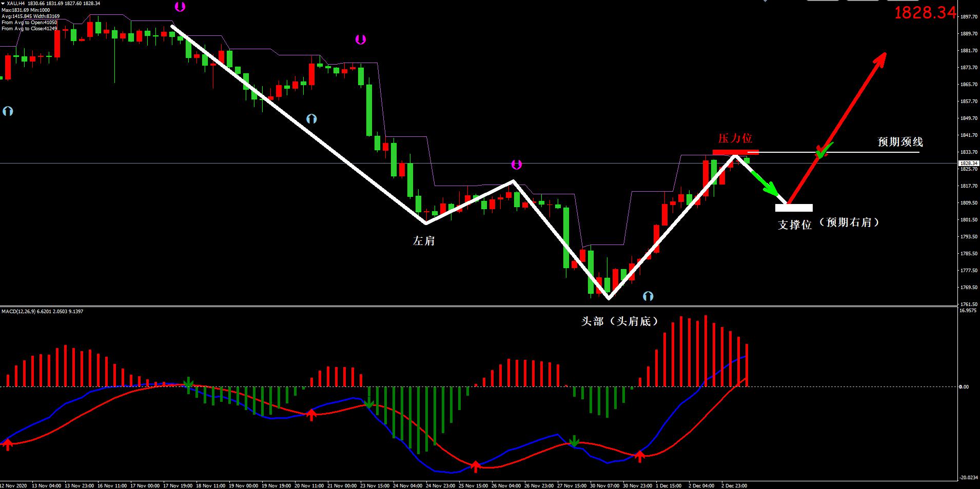
Task: Click the blue up arrow beside the 头部 label
Action: tap(648, 296)
